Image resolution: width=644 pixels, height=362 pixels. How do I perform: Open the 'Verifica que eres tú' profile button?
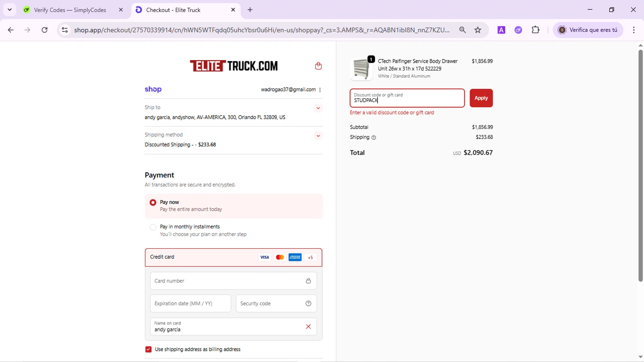(588, 30)
